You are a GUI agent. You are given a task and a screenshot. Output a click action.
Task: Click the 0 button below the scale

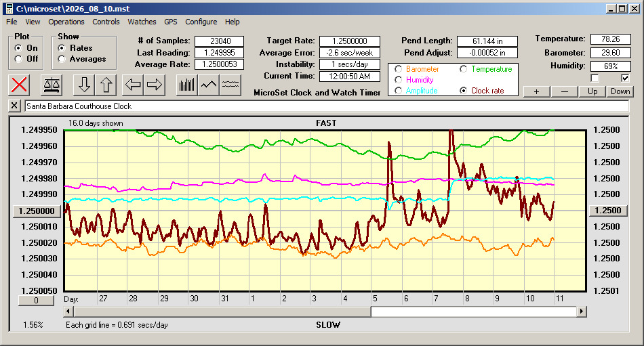[x=36, y=301]
